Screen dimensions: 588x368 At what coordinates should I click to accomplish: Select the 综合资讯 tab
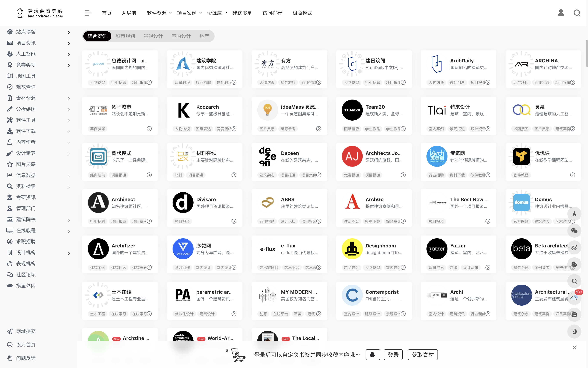coord(97,36)
